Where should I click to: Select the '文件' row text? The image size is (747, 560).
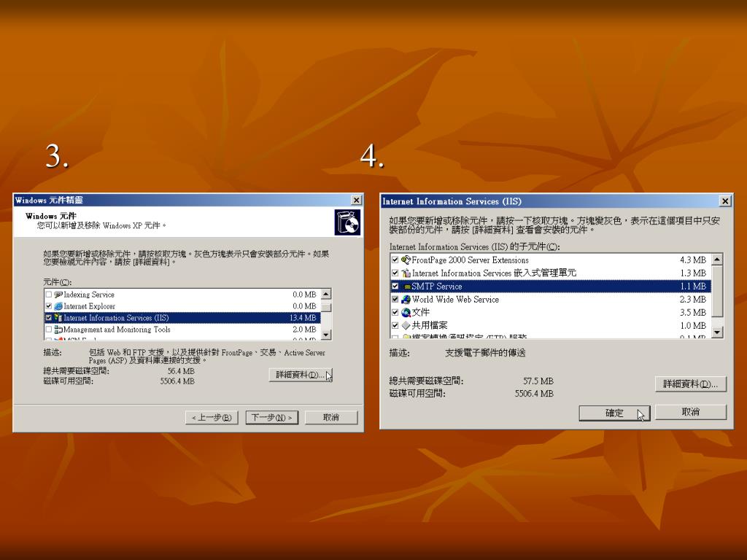[x=421, y=312]
